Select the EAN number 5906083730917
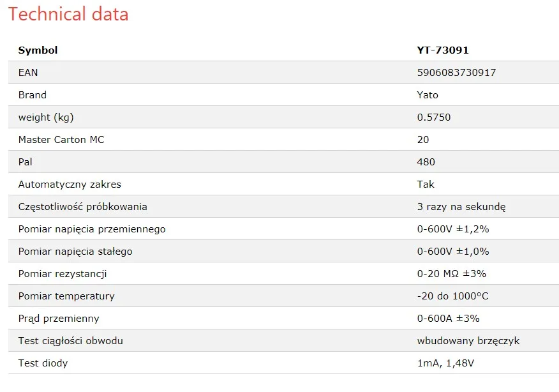The height and width of the screenshot is (392, 559). pos(456,73)
